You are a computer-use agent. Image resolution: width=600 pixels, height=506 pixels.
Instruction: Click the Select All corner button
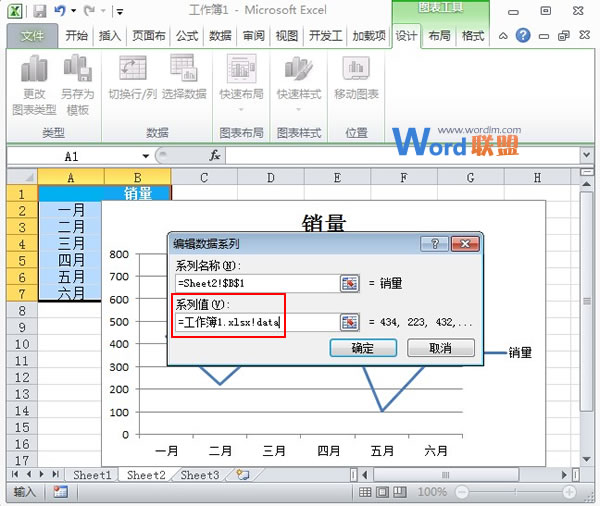pos(22,177)
